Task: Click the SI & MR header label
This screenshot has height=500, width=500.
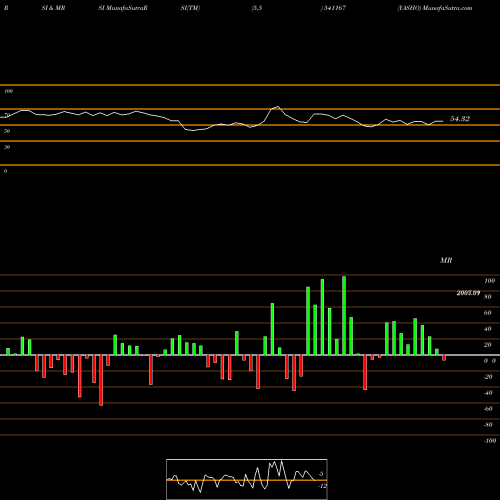Action: pos(53,8)
